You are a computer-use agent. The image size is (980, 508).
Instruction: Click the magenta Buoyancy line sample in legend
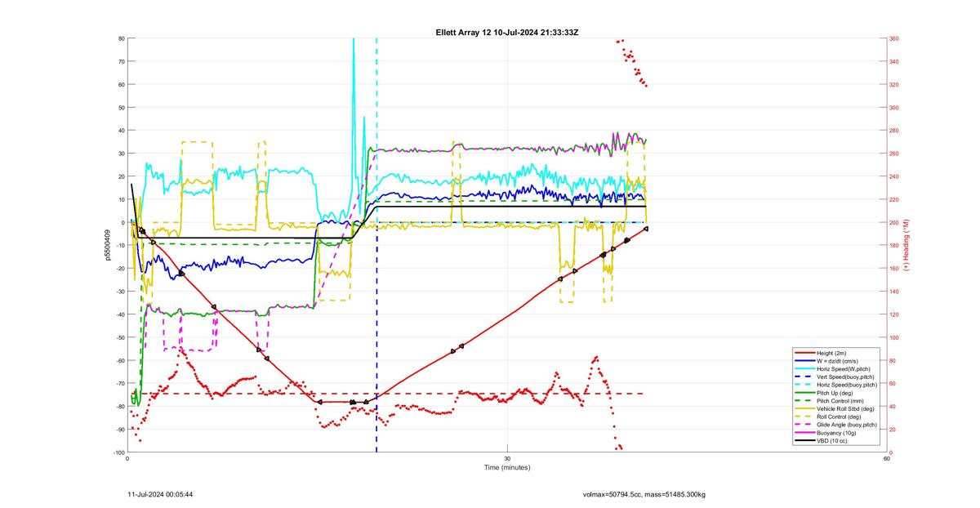(804, 433)
